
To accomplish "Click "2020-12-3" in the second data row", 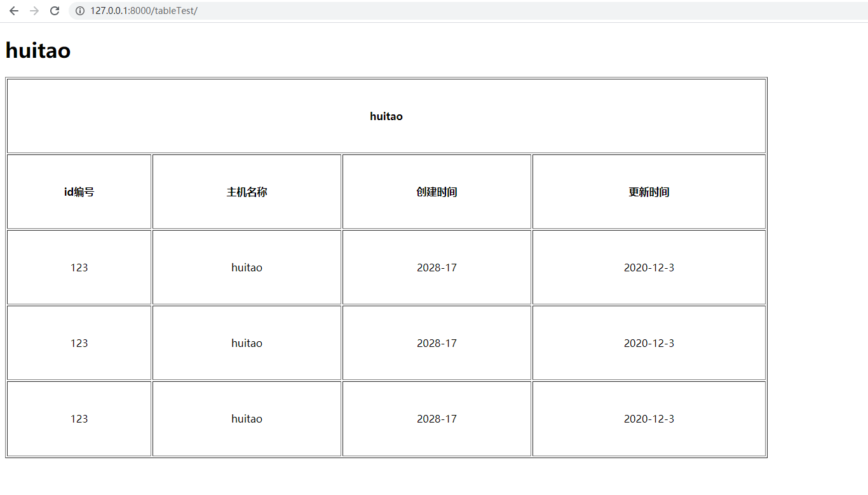I will (x=649, y=343).
